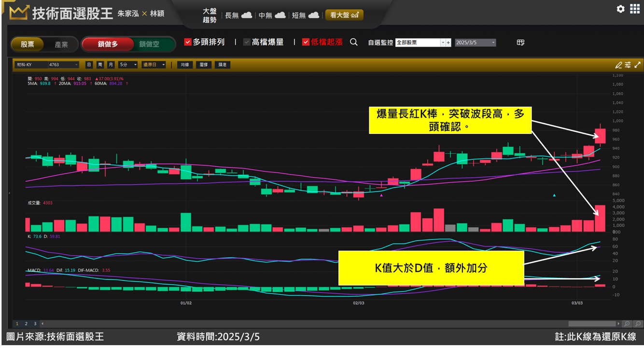This screenshot has height=348, width=644.
Task: Open the 2025/3/5 date dropdown
Action: [x=476, y=43]
